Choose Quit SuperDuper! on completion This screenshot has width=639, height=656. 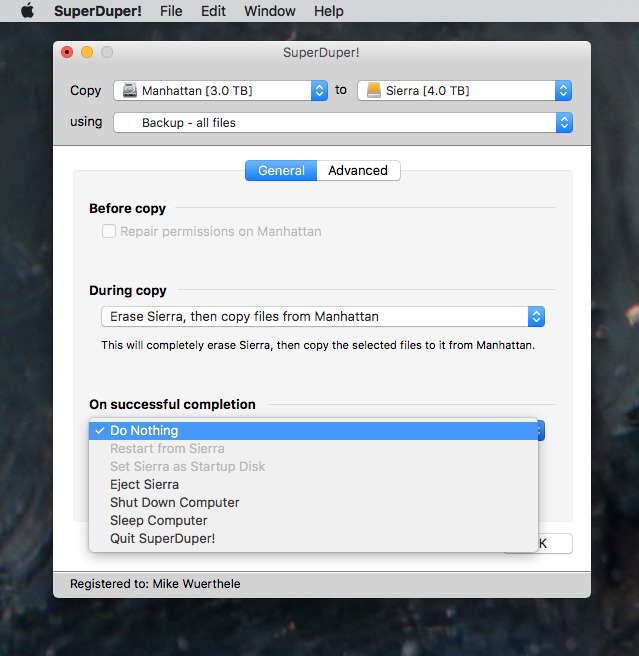click(313, 538)
